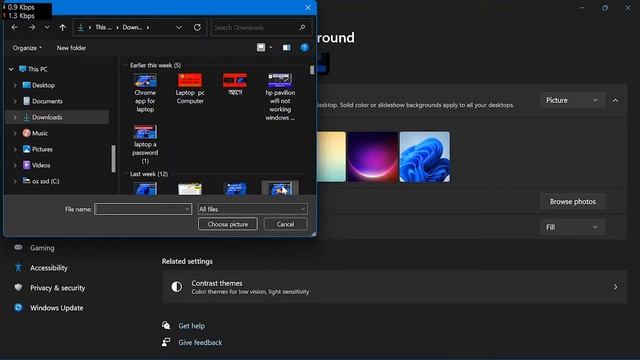The height and width of the screenshot is (360, 640).
Task: Select 'hp pavilion wifi not working' file
Action: click(x=280, y=97)
